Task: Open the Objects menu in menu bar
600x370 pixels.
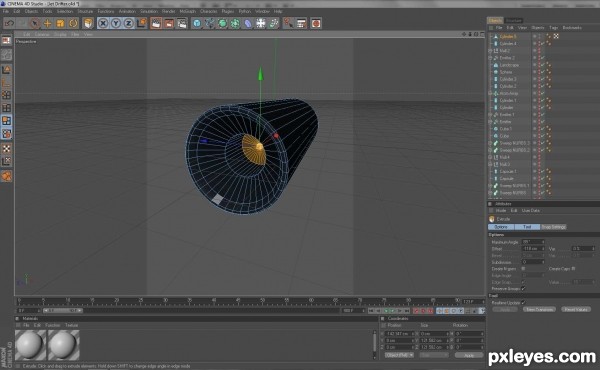Action: 31,11
